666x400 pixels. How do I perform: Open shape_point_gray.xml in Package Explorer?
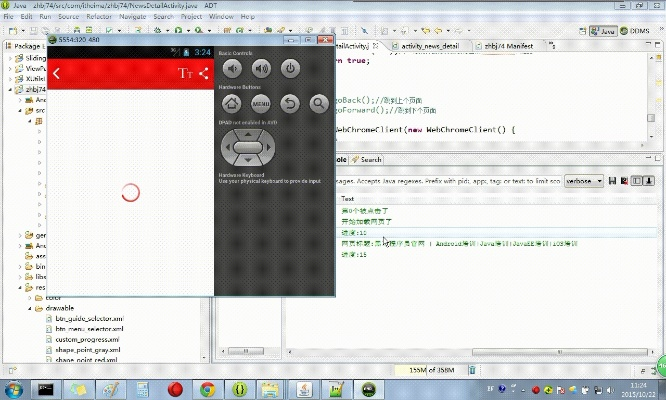click(x=87, y=350)
